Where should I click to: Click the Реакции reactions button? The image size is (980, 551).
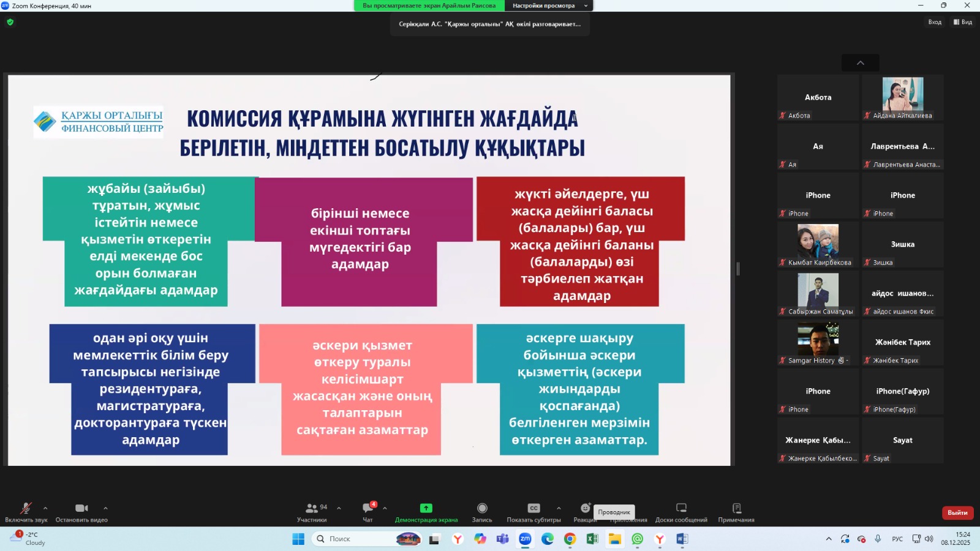(585, 509)
